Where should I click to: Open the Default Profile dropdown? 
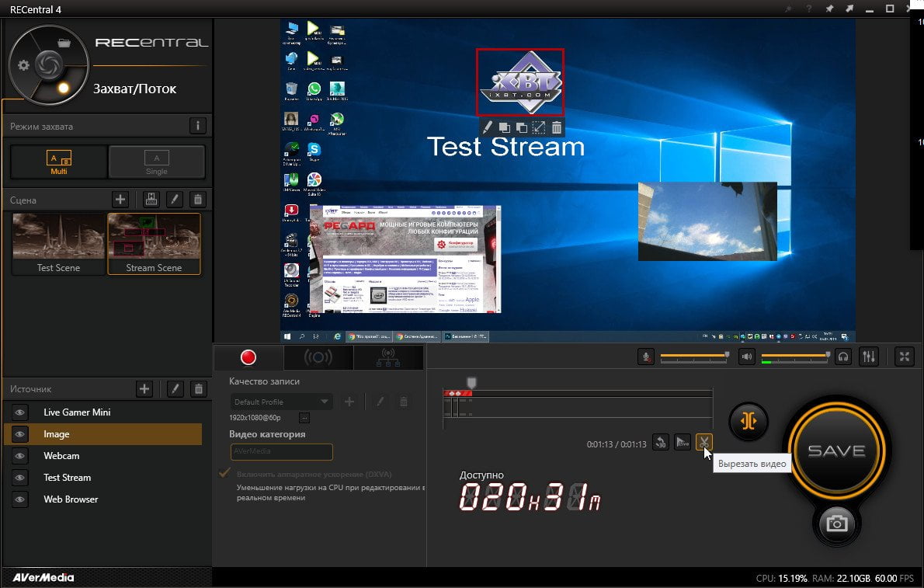(281, 402)
